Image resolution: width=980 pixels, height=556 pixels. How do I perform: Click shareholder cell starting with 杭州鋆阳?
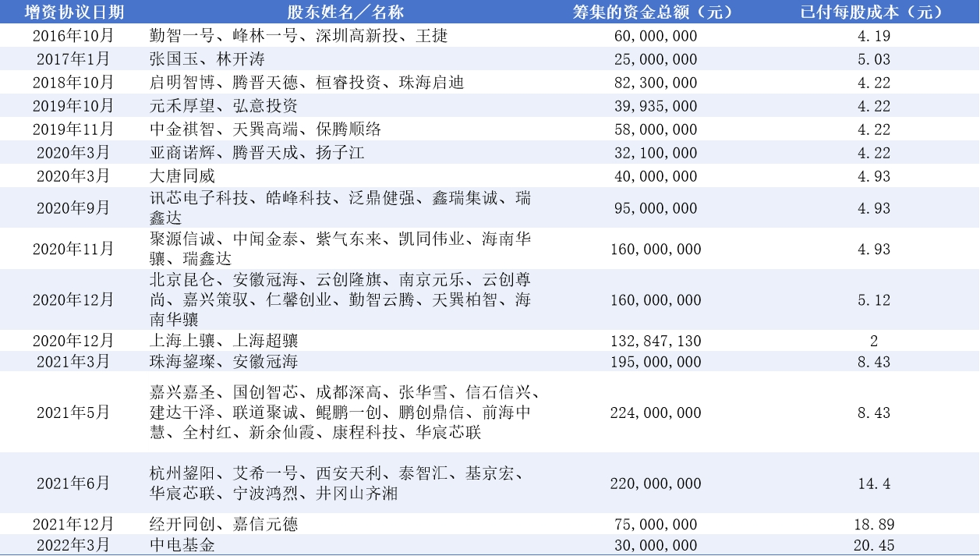point(336,483)
